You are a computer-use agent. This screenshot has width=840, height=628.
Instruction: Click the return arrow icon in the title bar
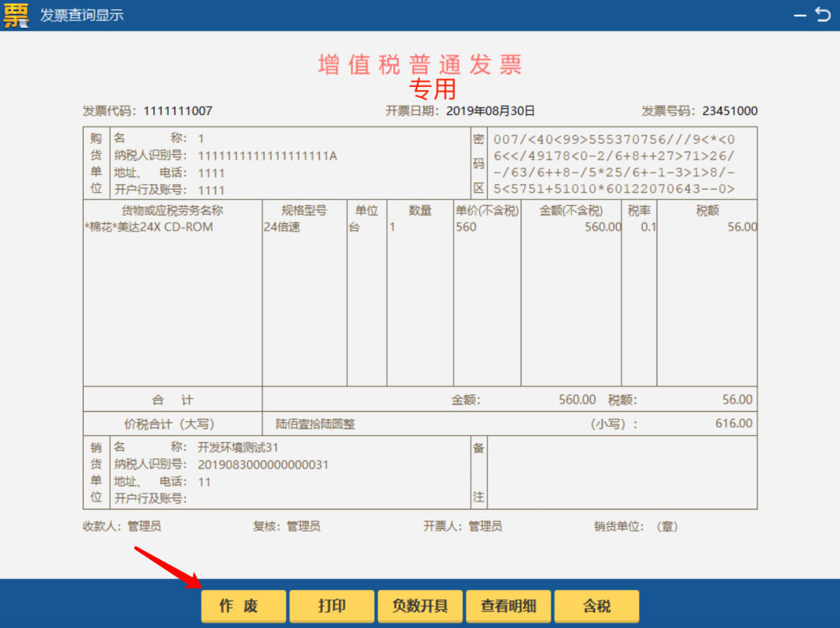823,15
